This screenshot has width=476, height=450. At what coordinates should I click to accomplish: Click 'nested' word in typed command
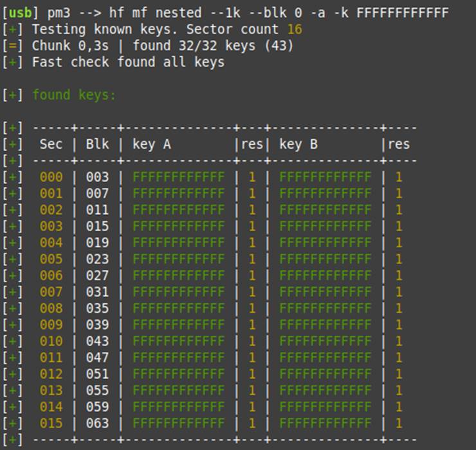(x=179, y=13)
